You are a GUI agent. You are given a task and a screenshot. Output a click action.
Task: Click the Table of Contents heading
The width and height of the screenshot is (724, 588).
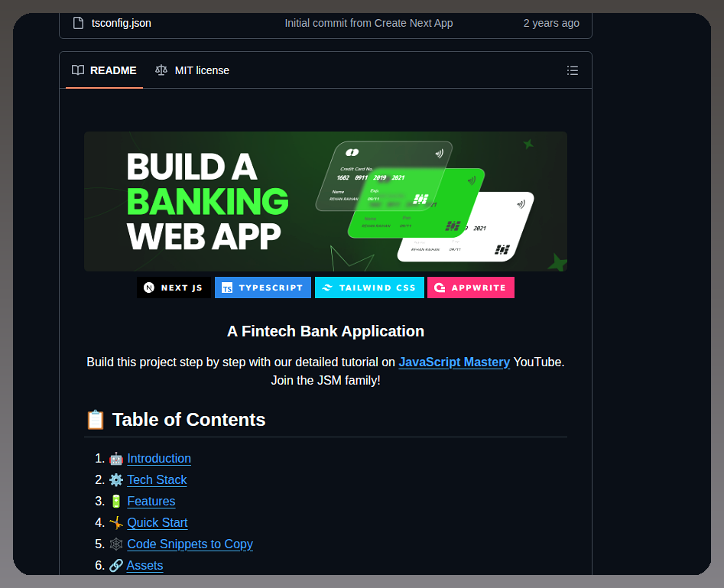pyautogui.click(x=188, y=420)
